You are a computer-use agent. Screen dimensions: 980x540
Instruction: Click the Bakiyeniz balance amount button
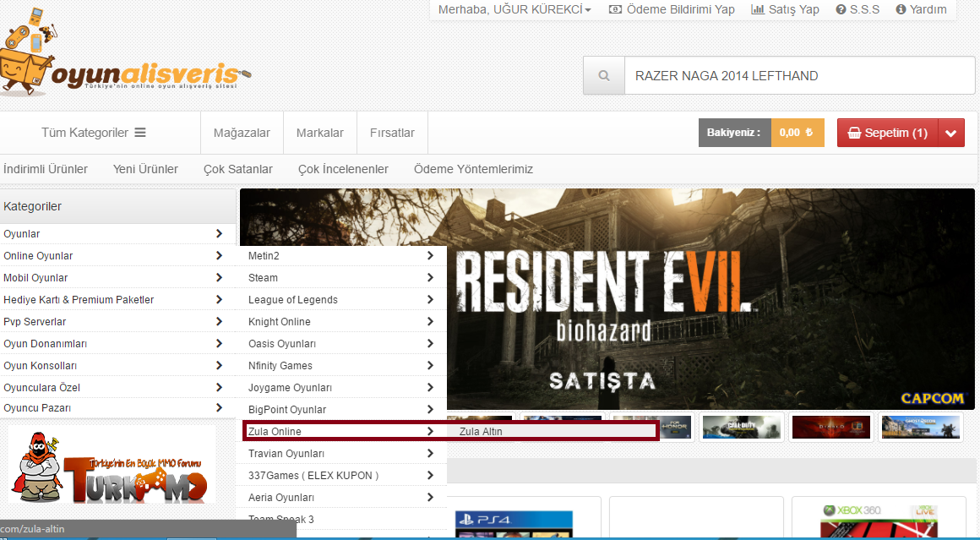coord(797,133)
